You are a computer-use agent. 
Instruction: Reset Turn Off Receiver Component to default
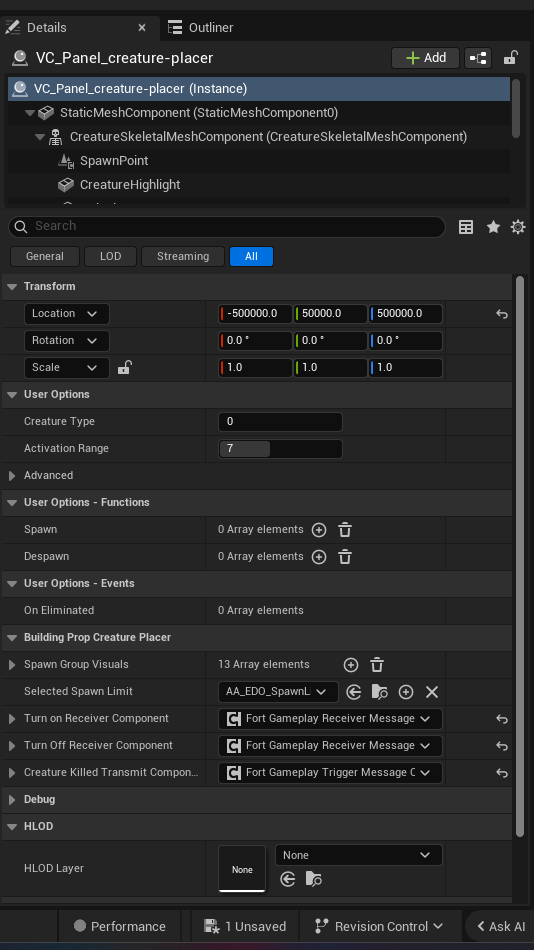502,746
